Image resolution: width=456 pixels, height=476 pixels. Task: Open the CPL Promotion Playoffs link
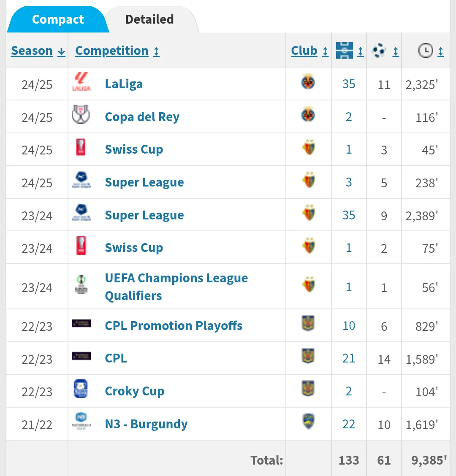pyautogui.click(x=174, y=326)
